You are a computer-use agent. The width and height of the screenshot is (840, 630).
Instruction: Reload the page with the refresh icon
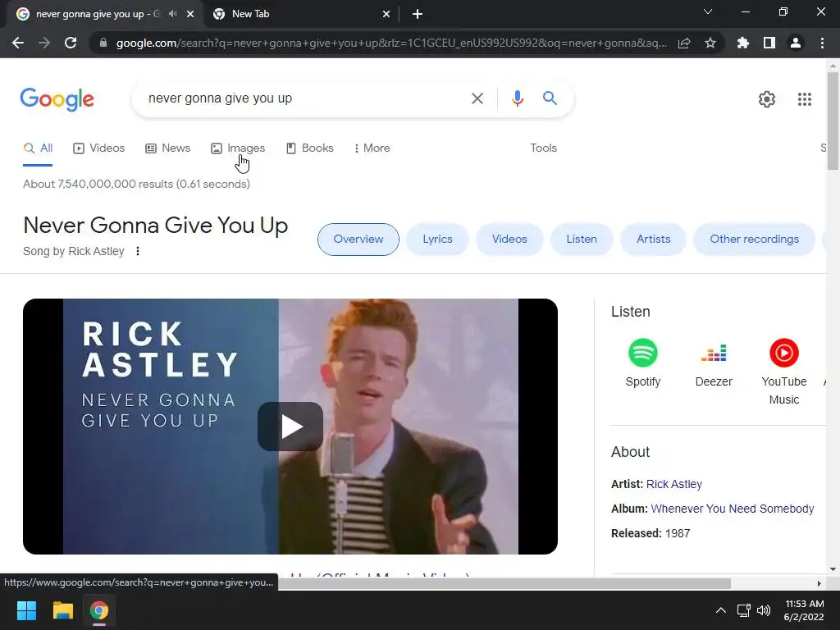pos(71,43)
